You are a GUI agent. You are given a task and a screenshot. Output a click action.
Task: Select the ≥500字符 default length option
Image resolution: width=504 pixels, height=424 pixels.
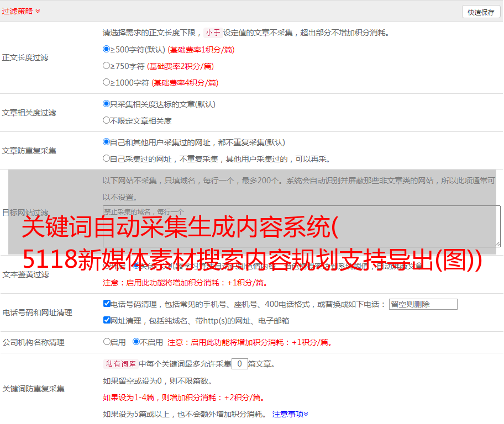click(107, 49)
